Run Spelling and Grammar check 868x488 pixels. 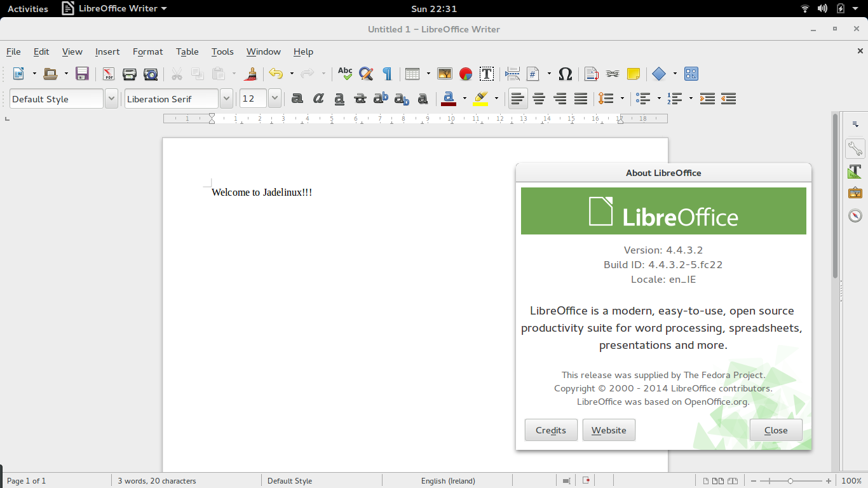point(345,74)
